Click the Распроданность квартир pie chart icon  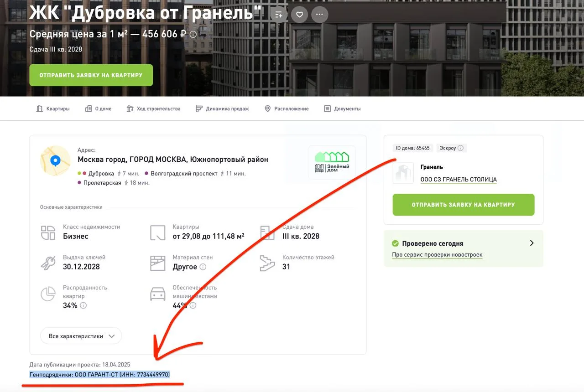click(48, 294)
